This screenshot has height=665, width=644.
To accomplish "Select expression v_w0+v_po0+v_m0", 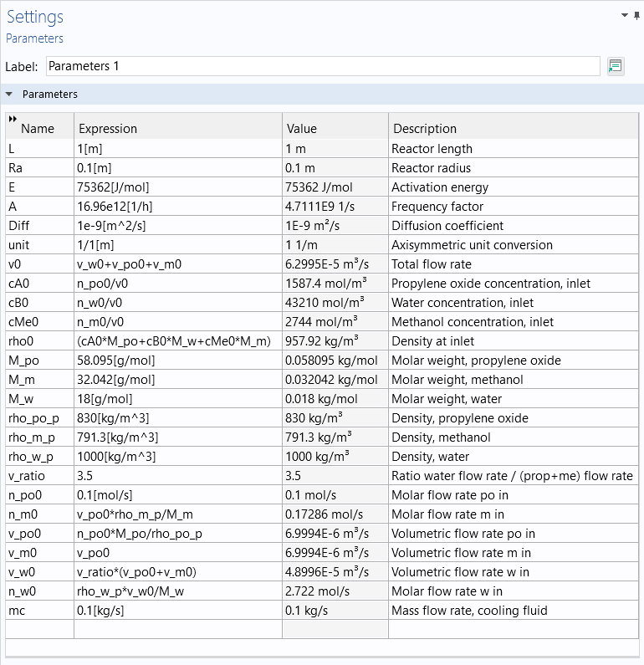I will (178, 264).
